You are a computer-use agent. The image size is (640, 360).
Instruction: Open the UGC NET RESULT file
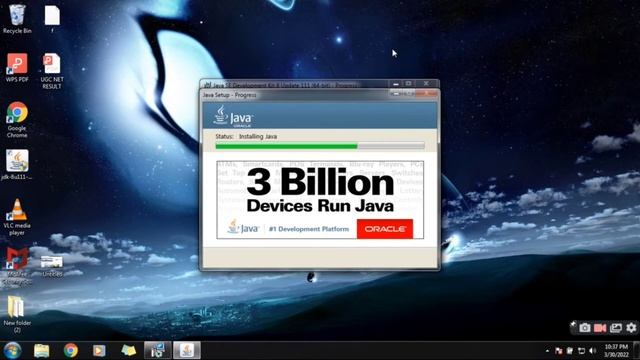point(52,71)
